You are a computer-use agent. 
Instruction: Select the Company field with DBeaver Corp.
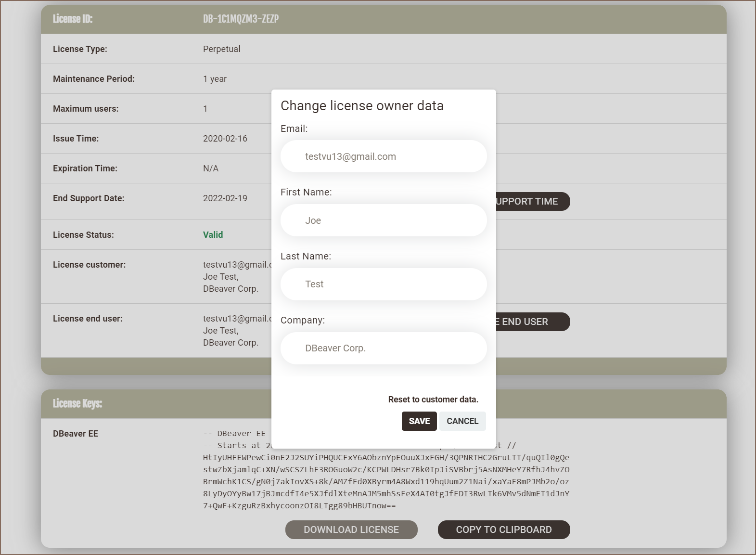coord(384,348)
